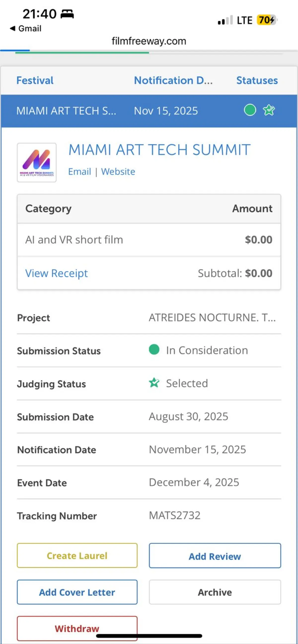Sort by Notification Date column header
This screenshot has width=298, height=644.
173,81
